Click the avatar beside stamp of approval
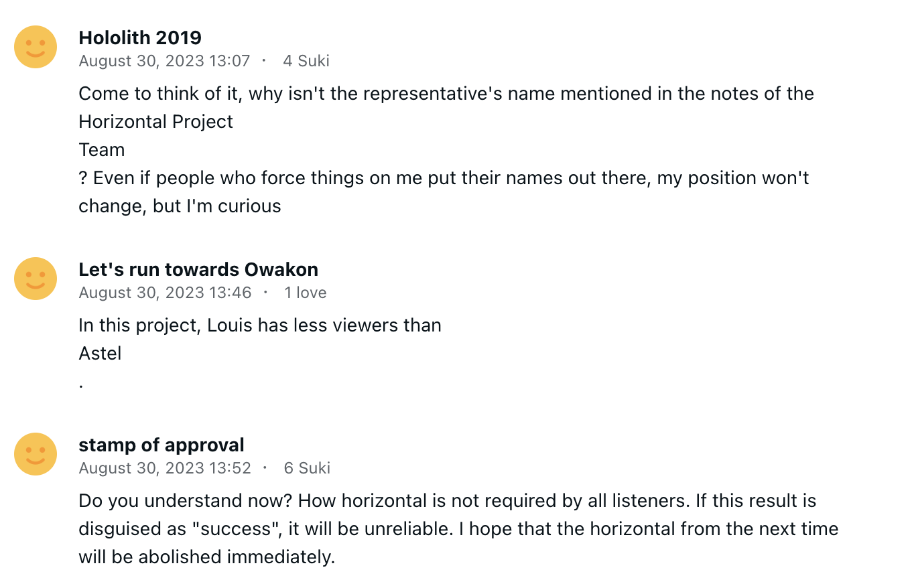 pos(36,454)
